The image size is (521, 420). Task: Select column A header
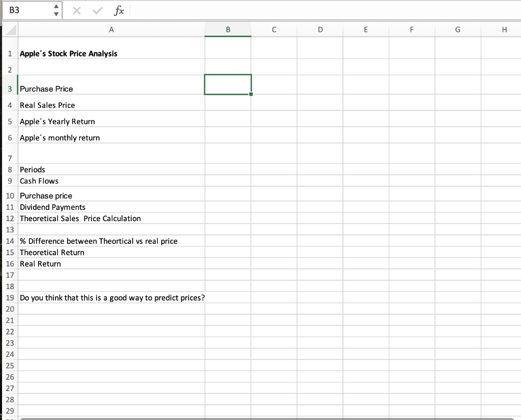(111, 29)
